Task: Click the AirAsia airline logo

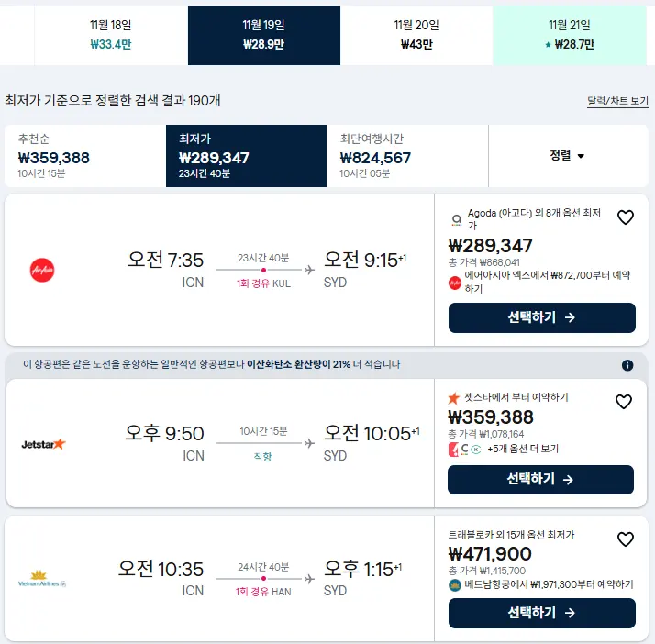Action: pyautogui.click(x=42, y=270)
